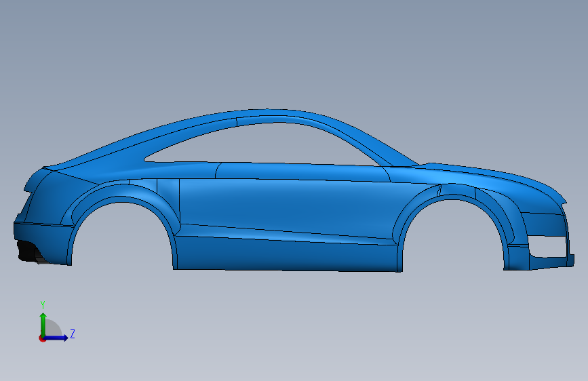Click the red origin point of triad
This screenshot has height=381, width=588.
(x=42, y=338)
